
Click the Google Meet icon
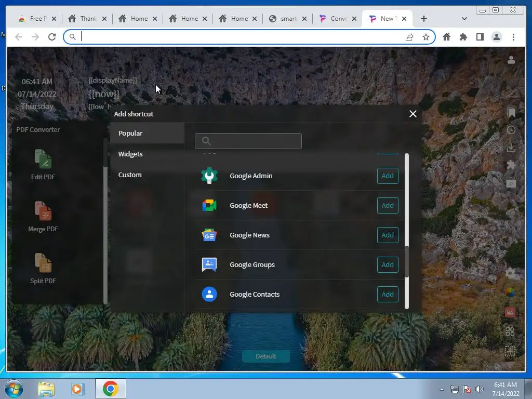pyautogui.click(x=209, y=205)
